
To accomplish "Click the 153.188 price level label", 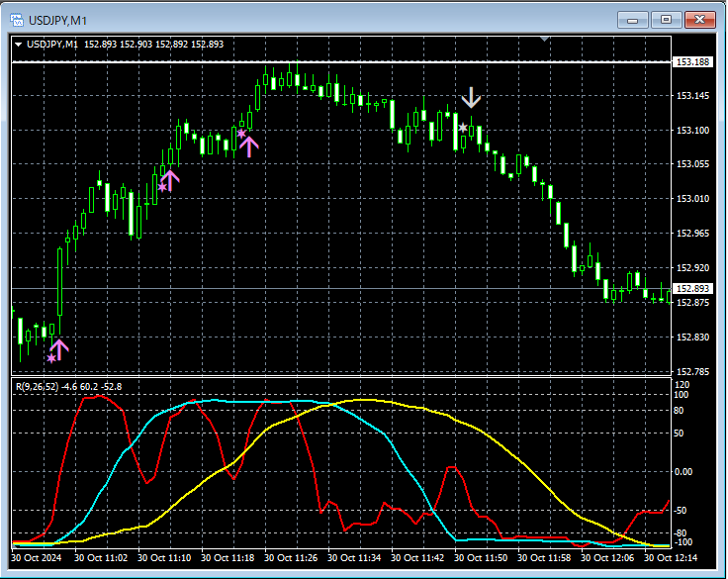I will (x=691, y=62).
